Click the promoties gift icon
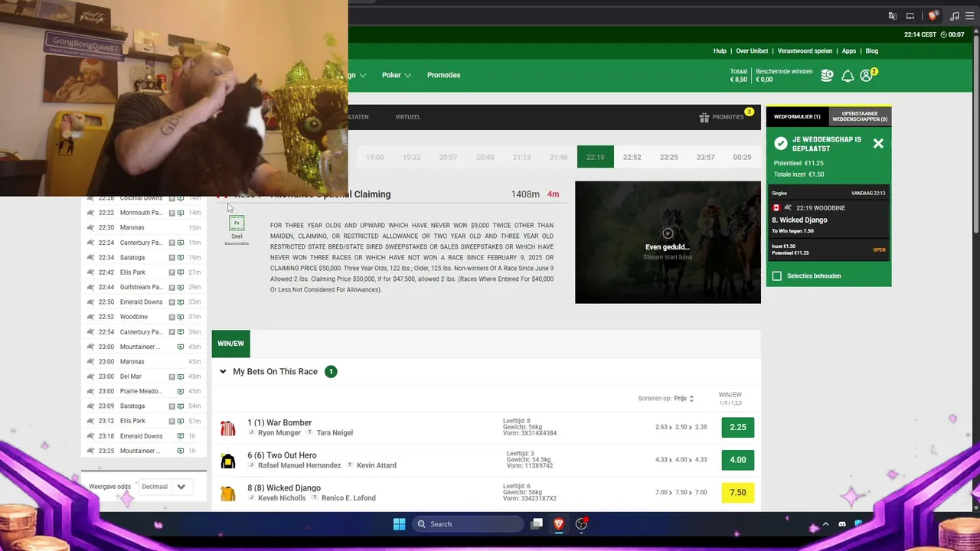 [704, 117]
